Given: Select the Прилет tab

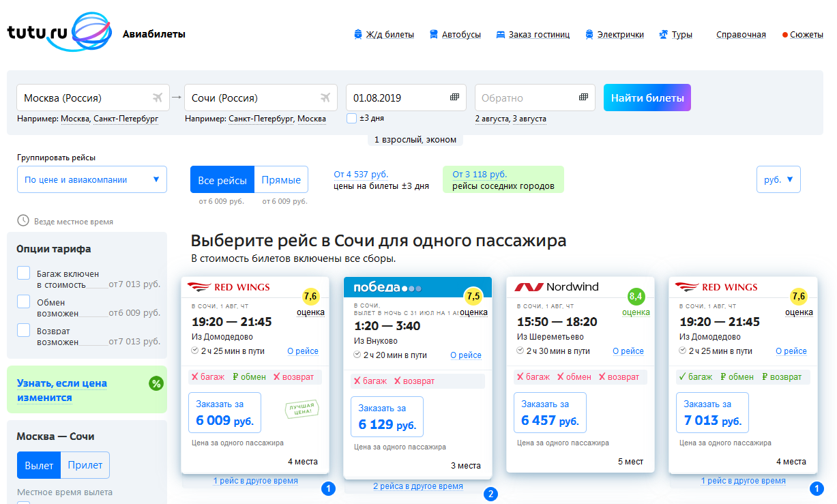Looking at the screenshot, I should pyautogui.click(x=85, y=465).
